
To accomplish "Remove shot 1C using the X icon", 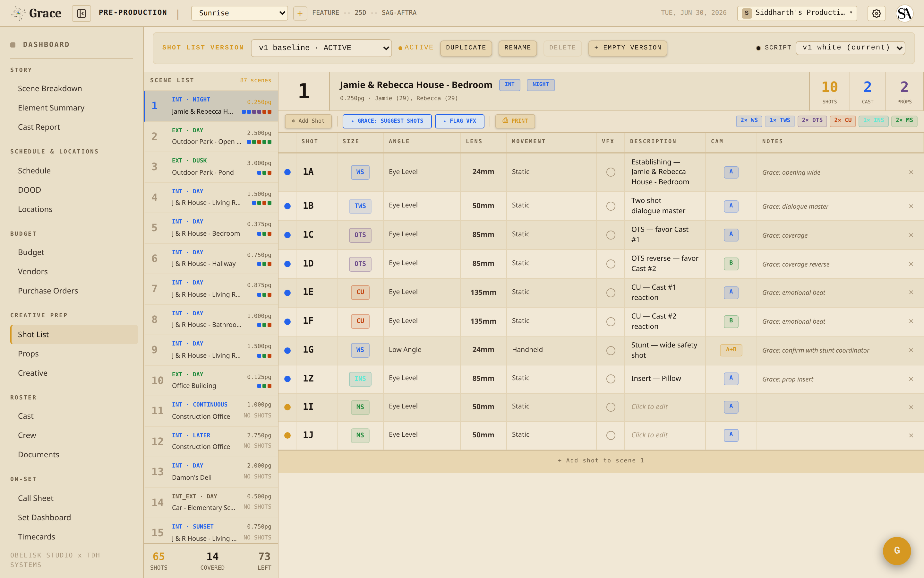I will pos(911,235).
